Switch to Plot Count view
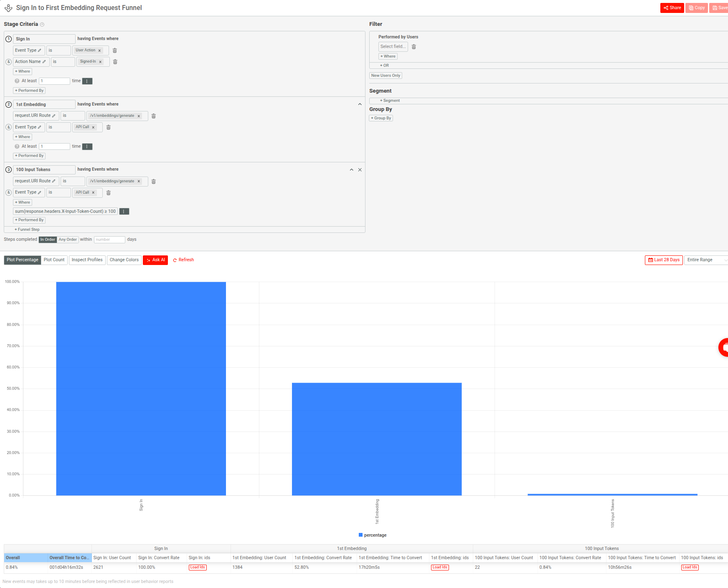This screenshot has height=588, width=728. (x=54, y=260)
